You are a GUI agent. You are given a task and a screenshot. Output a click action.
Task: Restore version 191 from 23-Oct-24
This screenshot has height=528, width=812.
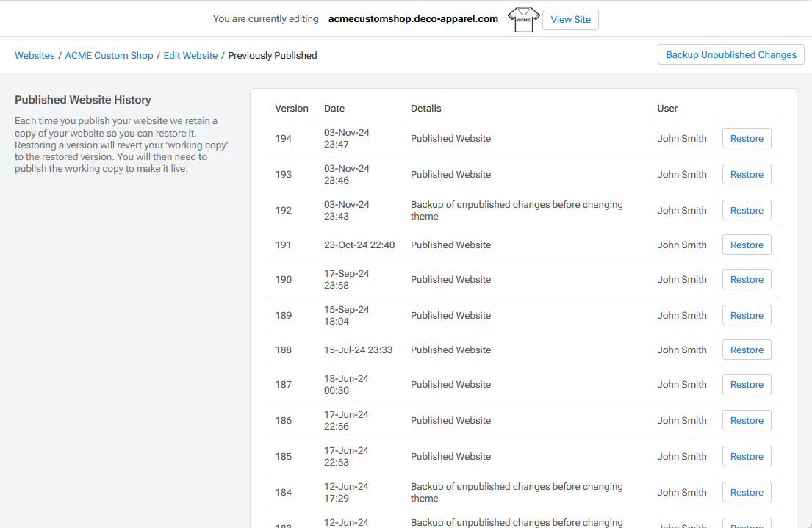pyautogui.click(x=747, y=245)
